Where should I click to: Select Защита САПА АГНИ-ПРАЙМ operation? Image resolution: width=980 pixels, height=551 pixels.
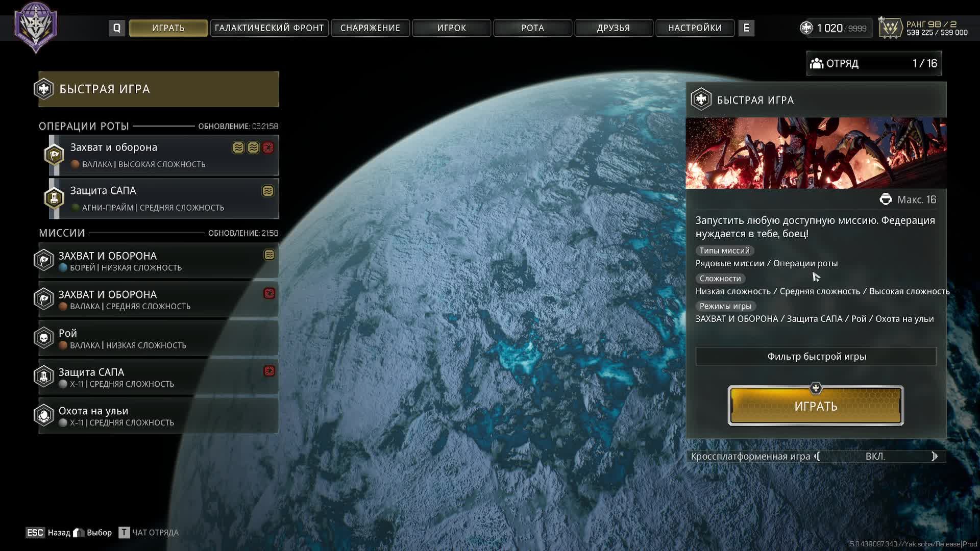pyautogui.click(x=163, y=198)
